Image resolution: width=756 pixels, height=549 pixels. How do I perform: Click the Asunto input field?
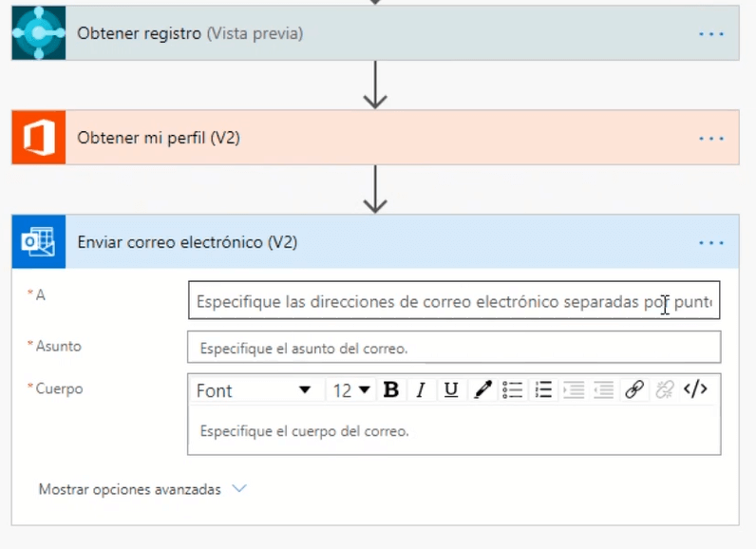(454, 348)
